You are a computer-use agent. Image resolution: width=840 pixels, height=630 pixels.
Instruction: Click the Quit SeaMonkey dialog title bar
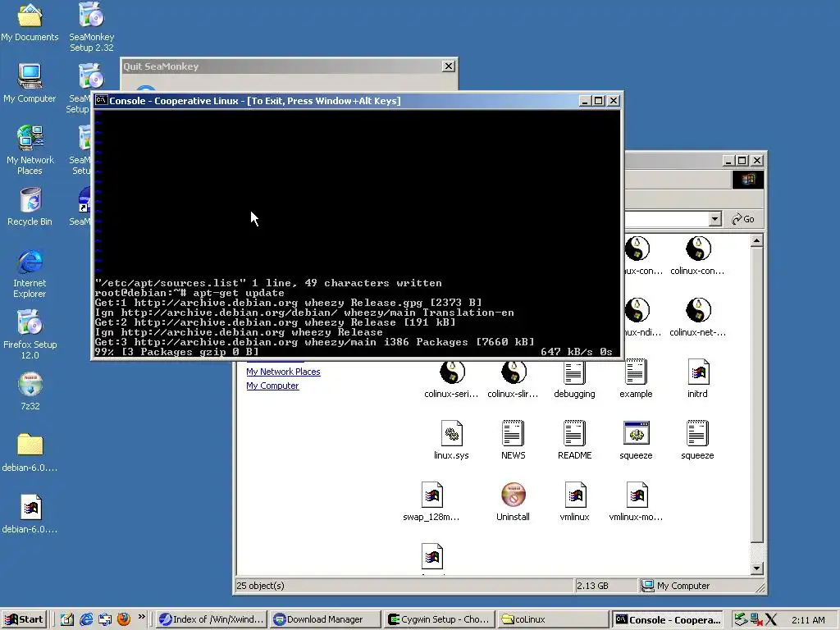[290, 66]
